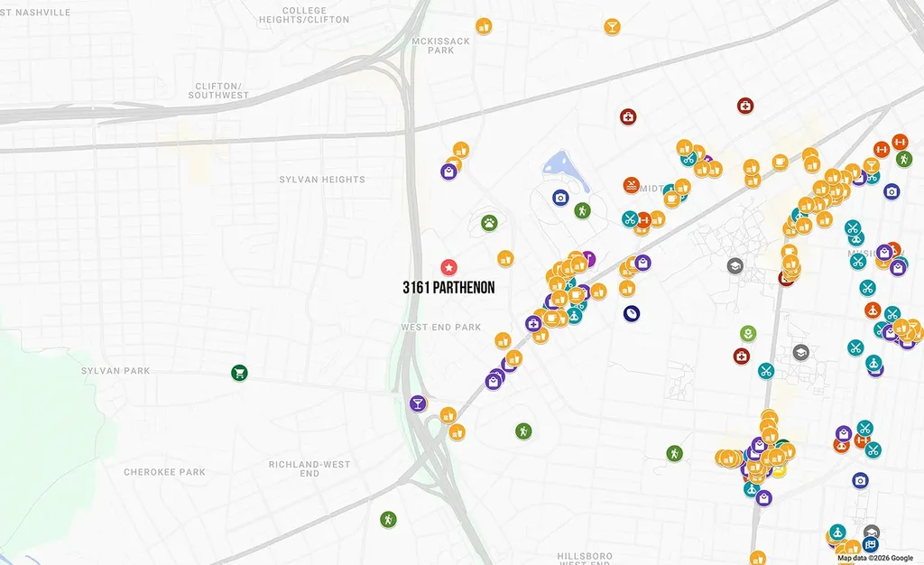Screen dimensions: 924x565
Task: Open the Map data ©2026 Google credit
Action: click(875, 558)
